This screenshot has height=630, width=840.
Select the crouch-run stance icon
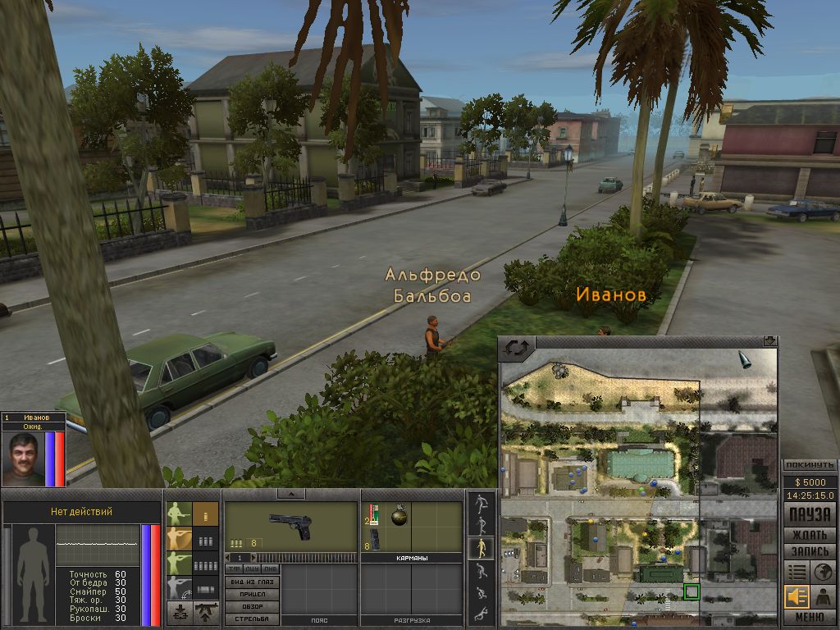pyautogui.click(x=481, y=592)
